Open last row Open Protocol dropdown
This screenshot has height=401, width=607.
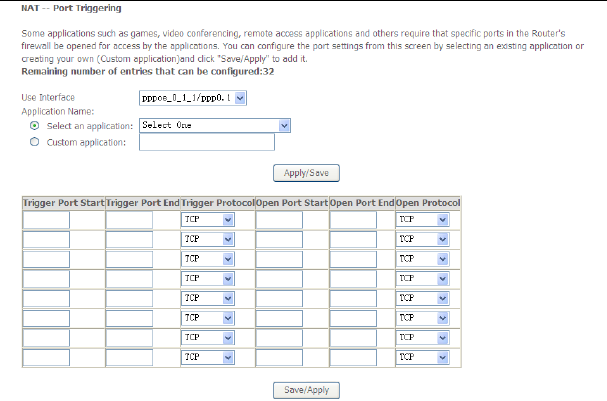click(x=423, y=357)
